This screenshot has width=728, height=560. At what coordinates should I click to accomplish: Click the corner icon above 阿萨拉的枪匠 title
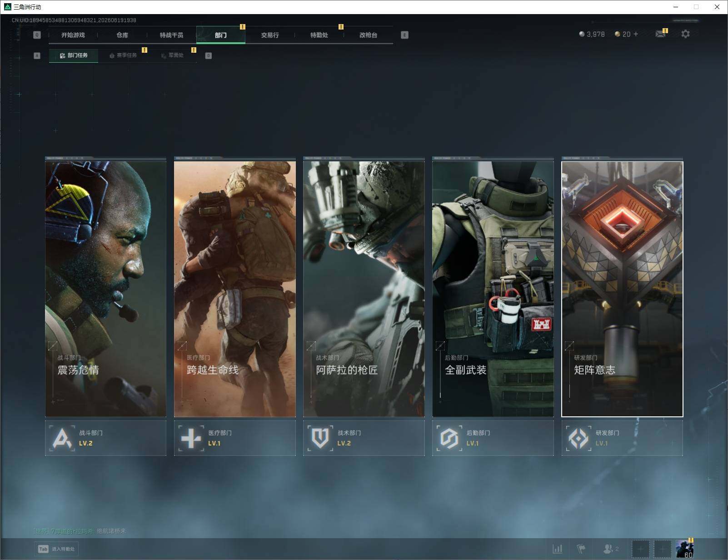[311, 345]
